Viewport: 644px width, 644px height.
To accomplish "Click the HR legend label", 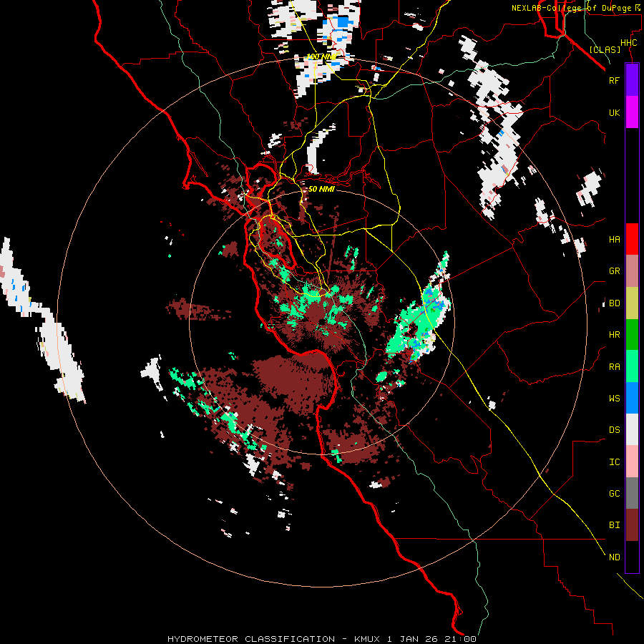I will (614, 335).
